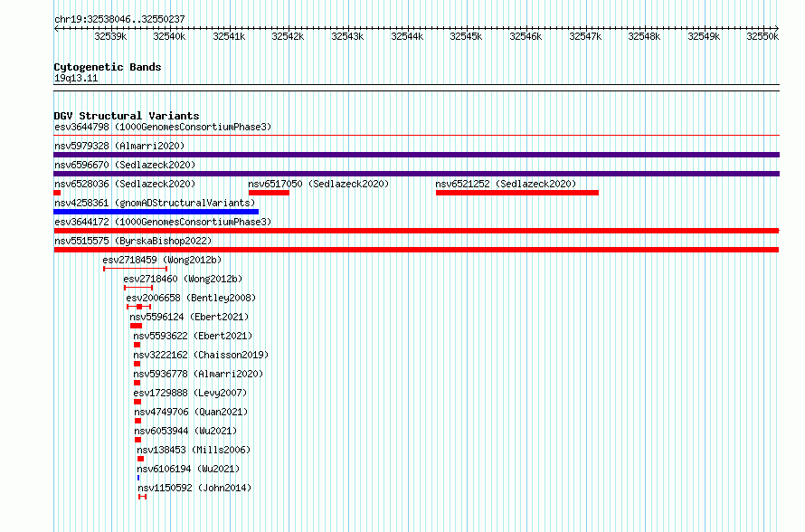Click the red interval glyph under nsv1150592

click(143, 497)
